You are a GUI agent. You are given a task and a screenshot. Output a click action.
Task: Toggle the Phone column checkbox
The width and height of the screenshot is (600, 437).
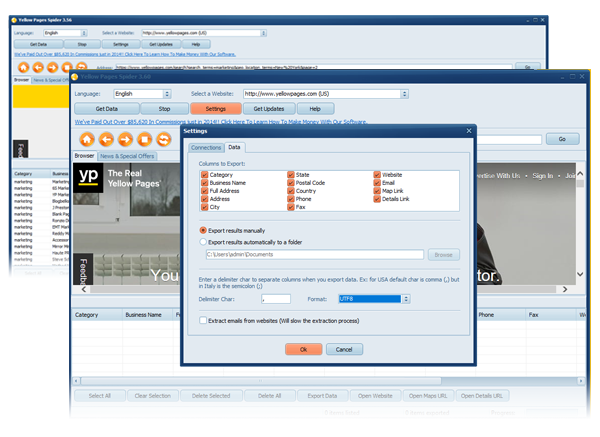[x=291, y=199]
